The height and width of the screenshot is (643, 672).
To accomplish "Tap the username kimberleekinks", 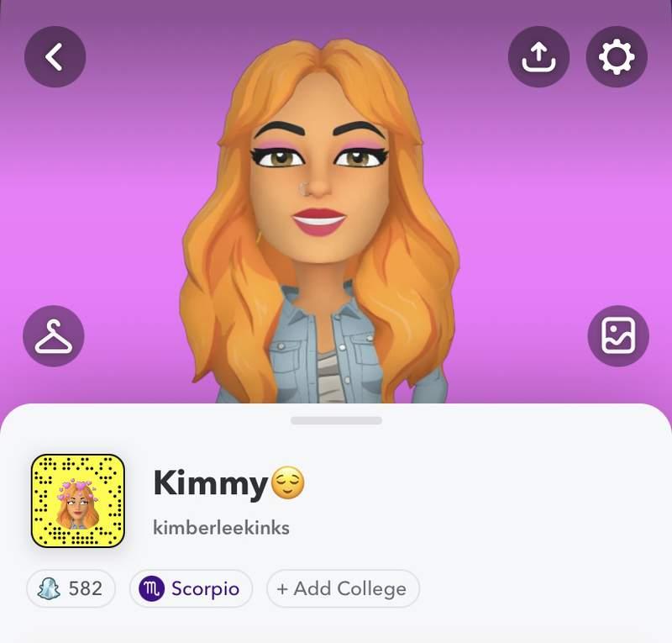I will pyautogui.click(x=221, y=528).
